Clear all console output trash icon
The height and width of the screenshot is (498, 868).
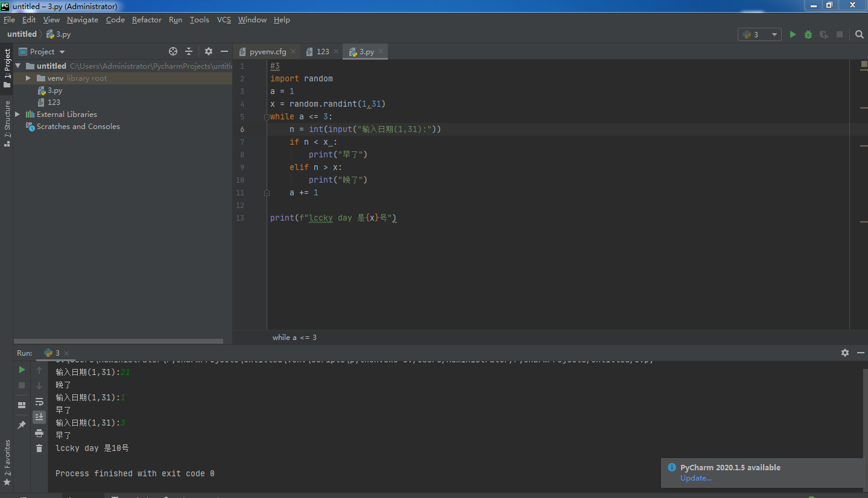[x=39, y=448]
